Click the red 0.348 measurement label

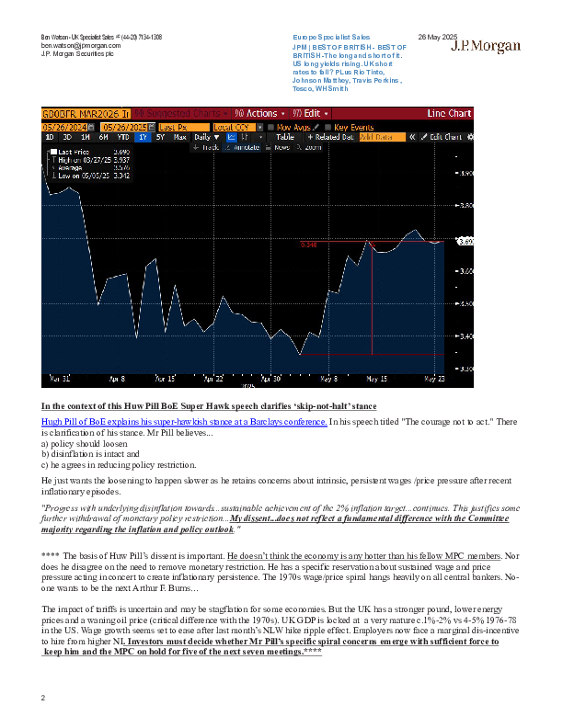[x=308, y=245]
